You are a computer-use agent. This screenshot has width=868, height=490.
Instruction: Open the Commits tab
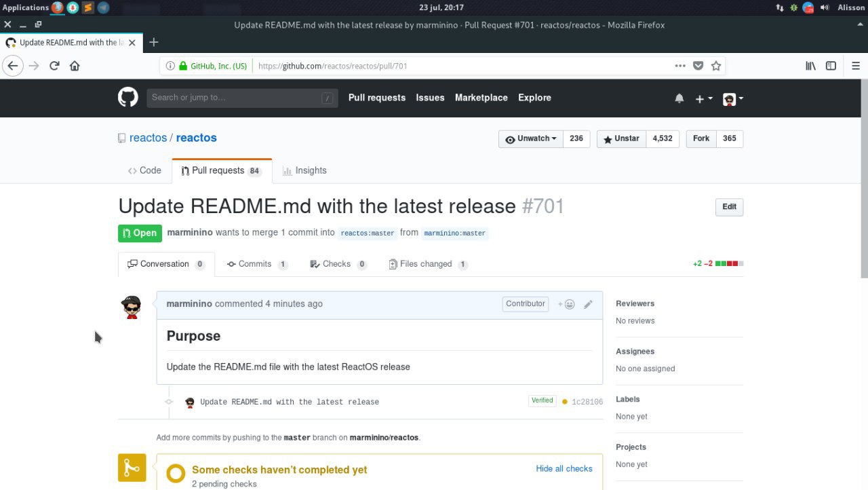tap(255, 264)
